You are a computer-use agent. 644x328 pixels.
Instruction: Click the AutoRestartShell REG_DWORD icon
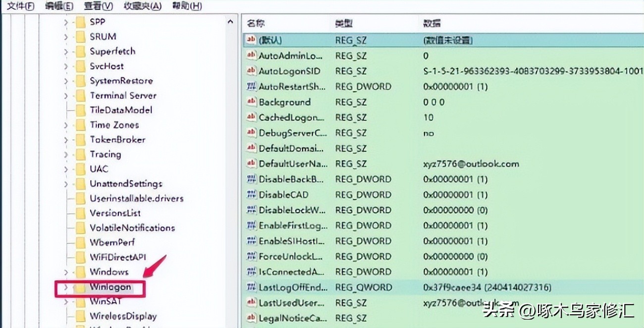pos(251,86)
